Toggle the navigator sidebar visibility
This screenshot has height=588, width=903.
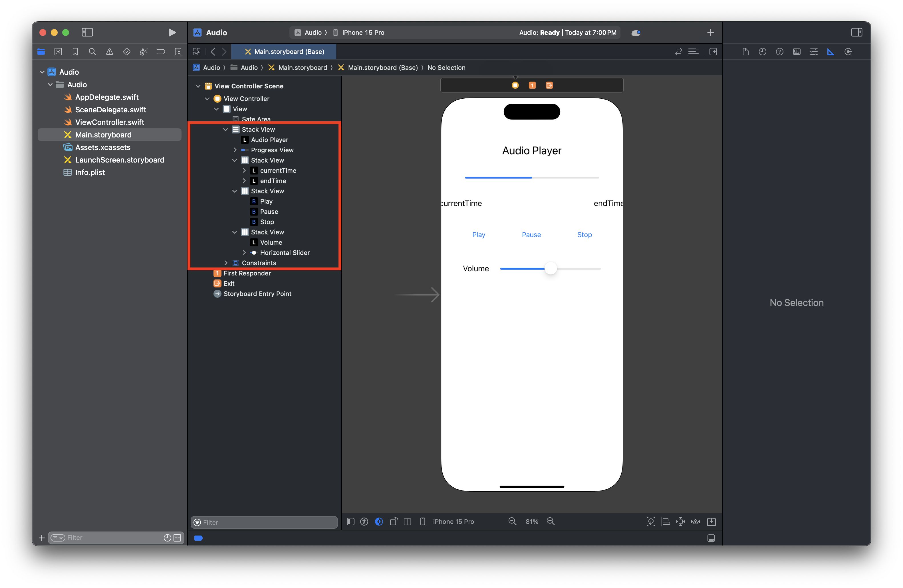(87, 33)
